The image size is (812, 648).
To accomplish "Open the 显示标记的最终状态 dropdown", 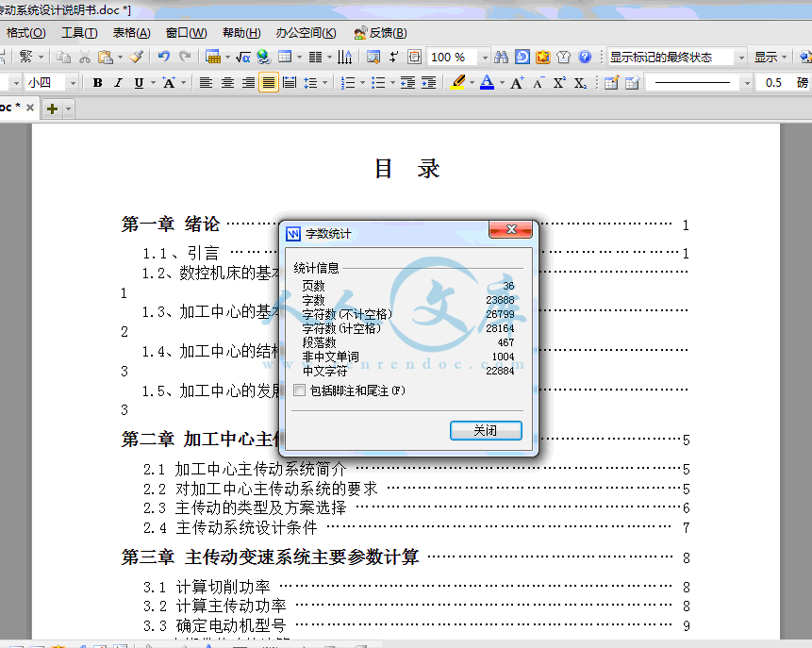I will coord(741,57).
